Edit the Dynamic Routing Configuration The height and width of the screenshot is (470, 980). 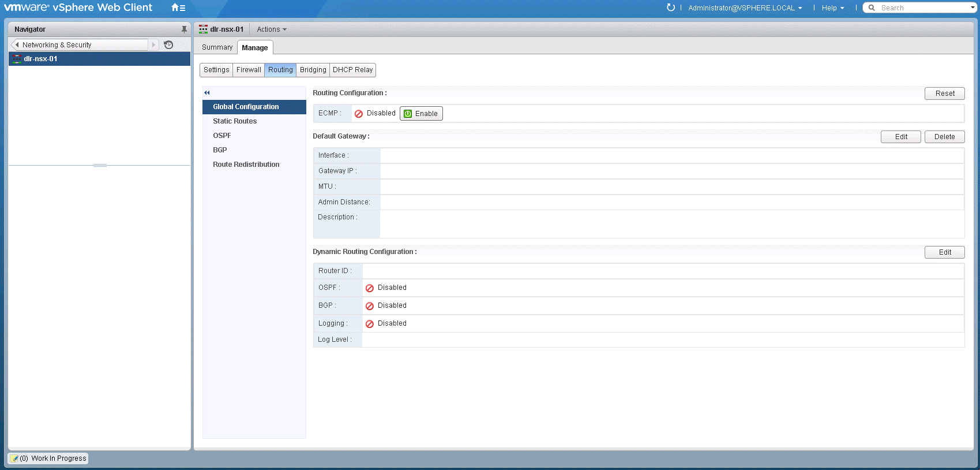[944, 252]
